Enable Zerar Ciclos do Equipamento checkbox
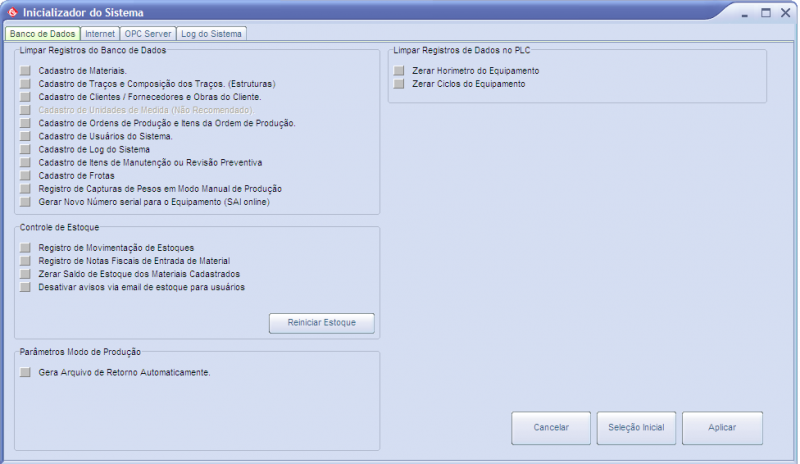The height and width of the screenshot is (464, 800). tap(399, 84)
